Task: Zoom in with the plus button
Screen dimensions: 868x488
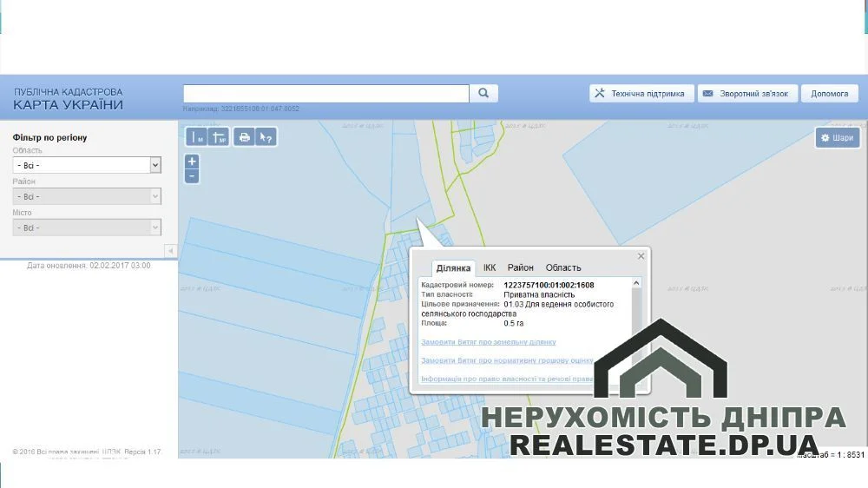Action: click(192, 162)
